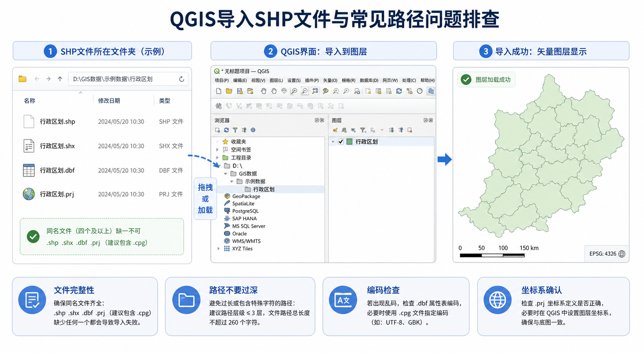Expand the XYZ Tiles node arrow
This screenshot has width=644, height=353.
click(218, 249)
